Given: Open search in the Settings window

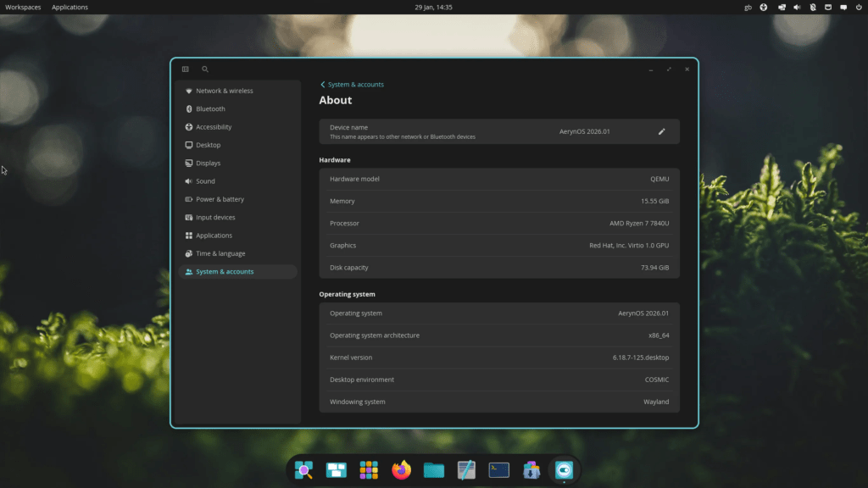Looking at the screenshot, I should coord(204,69).
